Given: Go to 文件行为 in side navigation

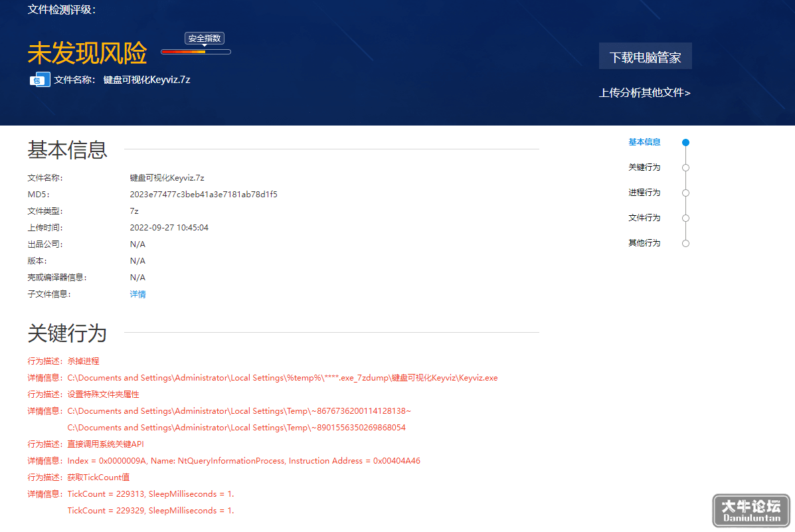Looking at the screenshot, I should point(644,218).
